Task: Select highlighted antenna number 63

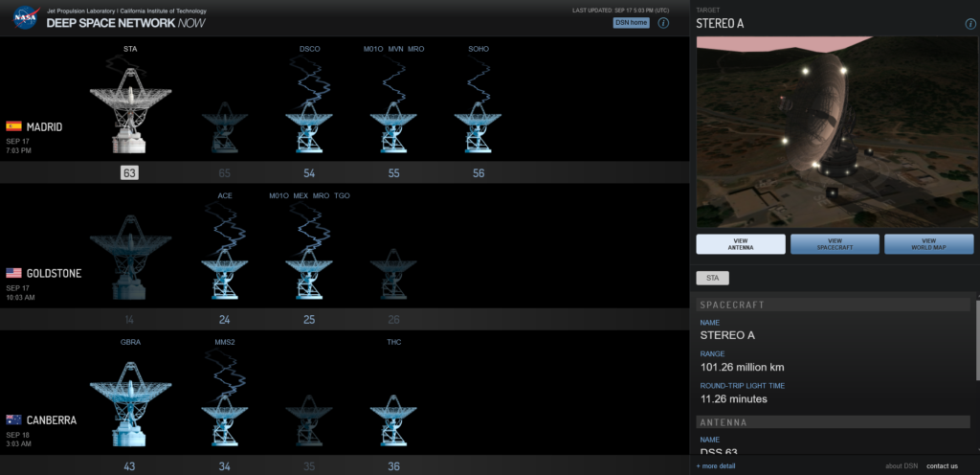Action: [129, 173]
